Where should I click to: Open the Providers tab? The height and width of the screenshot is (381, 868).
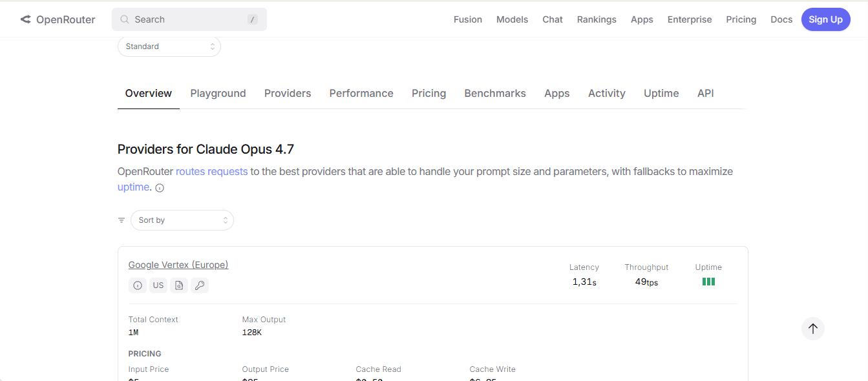(288, 93)
